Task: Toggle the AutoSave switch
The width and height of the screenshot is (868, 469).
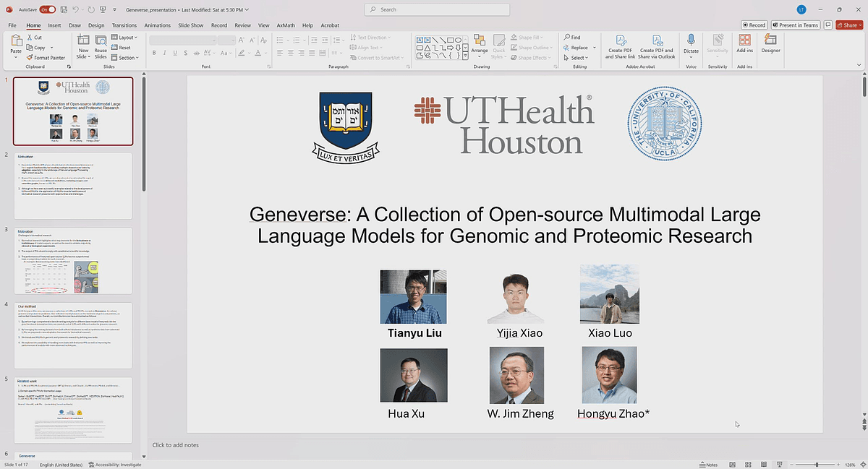Action: click(47, 9)
